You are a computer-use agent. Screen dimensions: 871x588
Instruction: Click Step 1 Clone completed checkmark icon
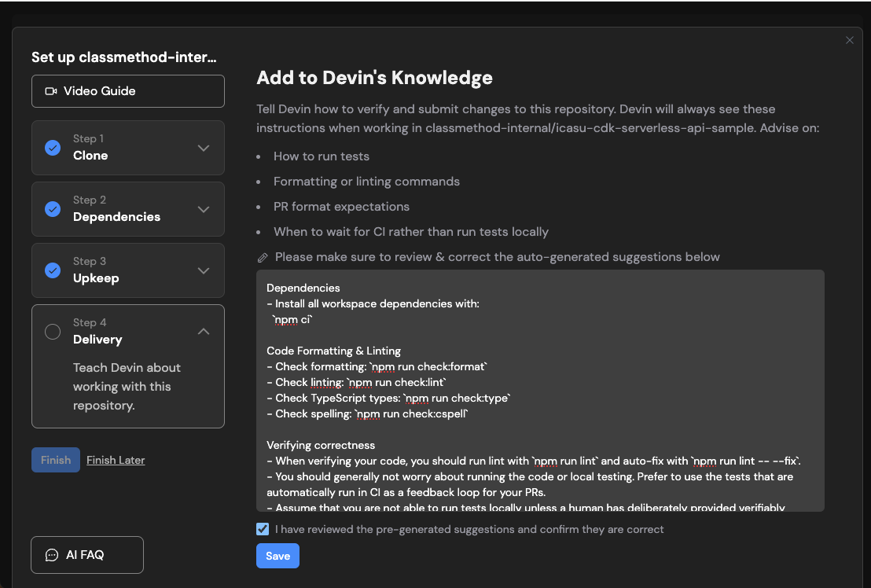[x=53, y=148]
